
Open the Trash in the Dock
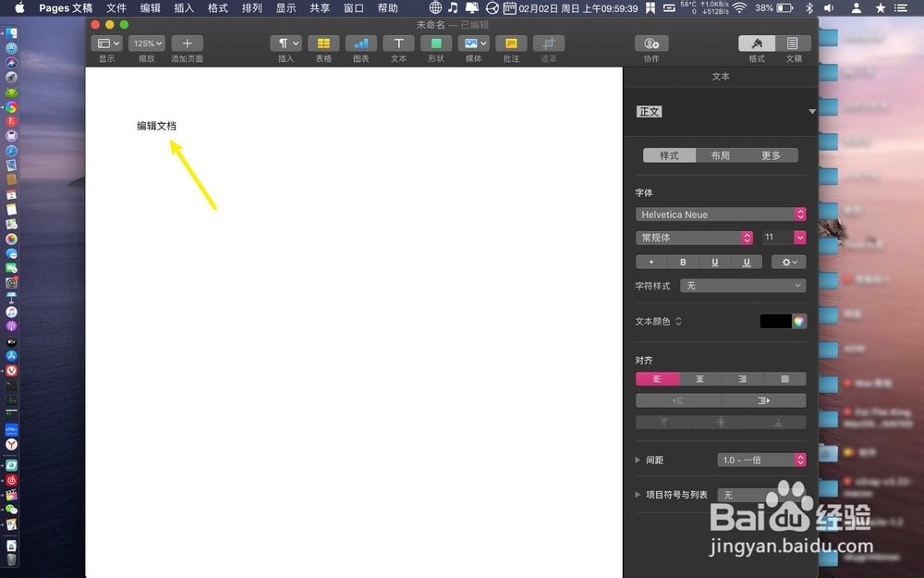tap(11, 560)
